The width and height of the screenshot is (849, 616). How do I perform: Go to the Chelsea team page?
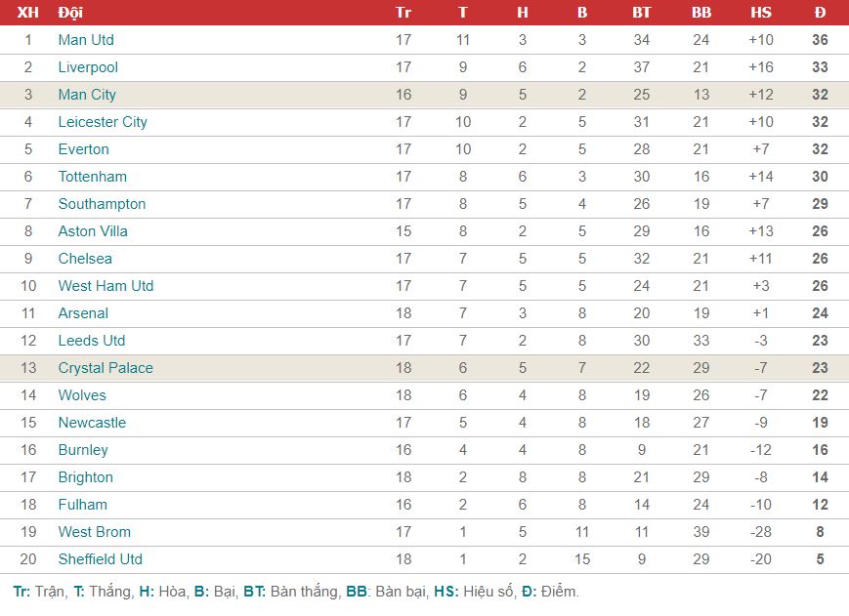[x=86, y=259]
